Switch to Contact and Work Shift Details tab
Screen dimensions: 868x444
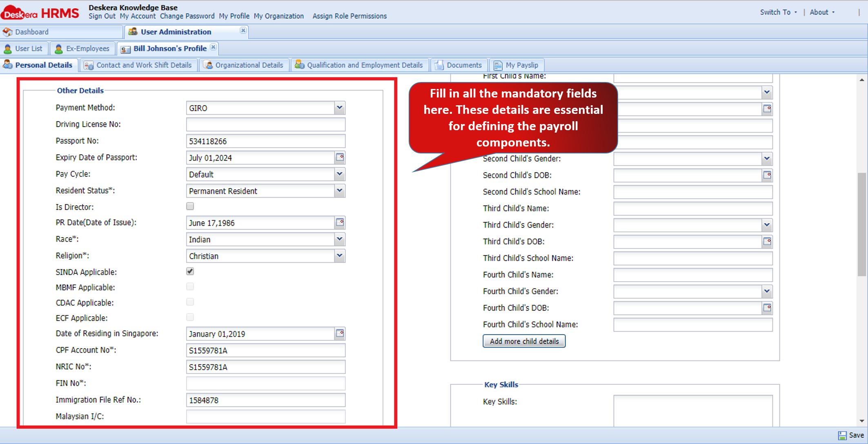coord(139,65)
